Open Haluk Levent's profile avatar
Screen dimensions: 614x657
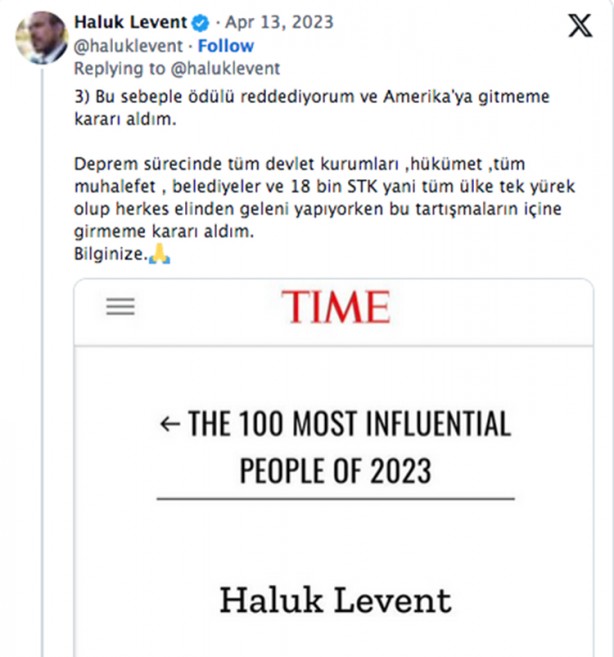click(x=40, y=37)
